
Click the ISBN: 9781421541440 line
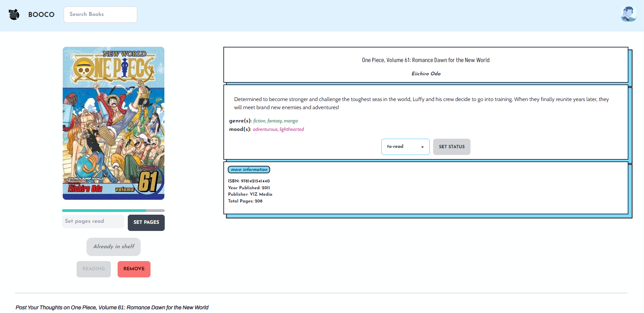pos(249,181)
